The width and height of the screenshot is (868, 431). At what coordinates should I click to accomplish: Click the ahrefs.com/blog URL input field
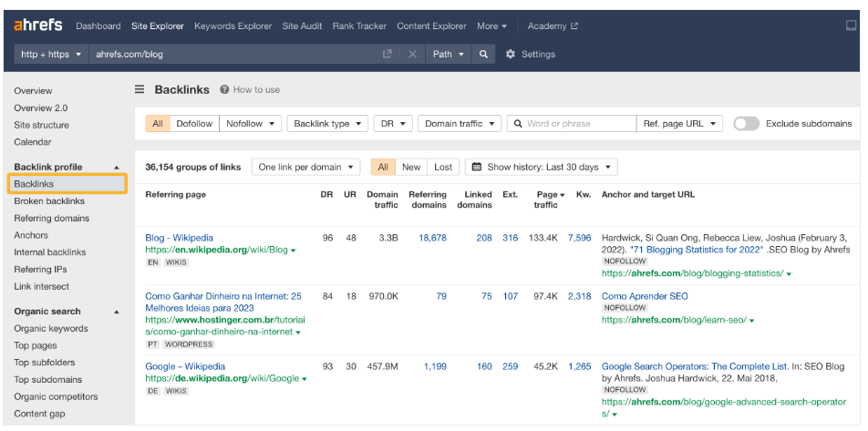click(235, 55)
